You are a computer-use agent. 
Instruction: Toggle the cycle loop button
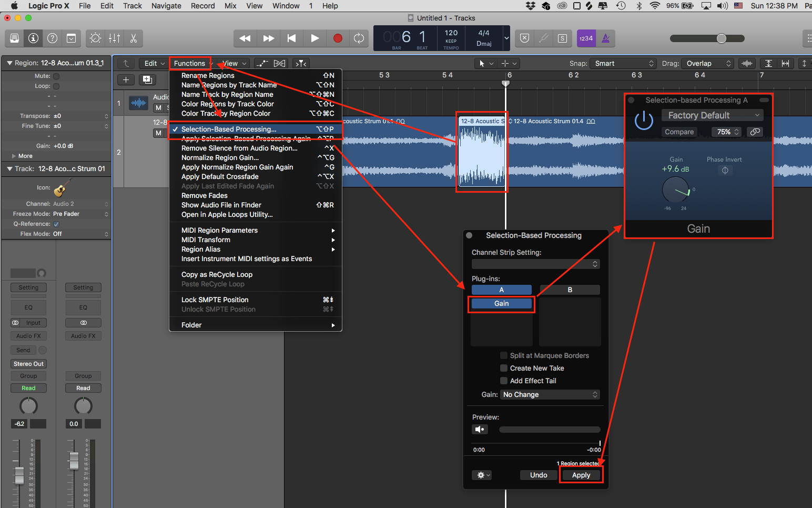click(359, 38)
